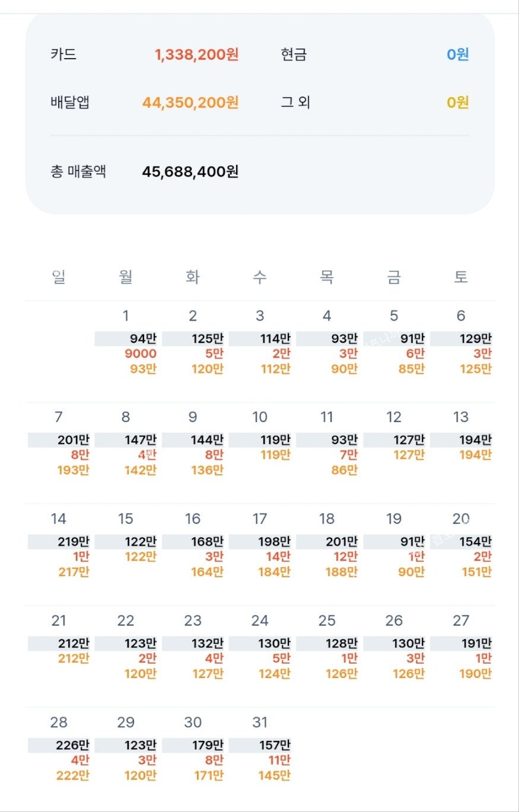Screen dimensions: 519x812
Task: Select calendar date 25
Action: click(327, 621)
